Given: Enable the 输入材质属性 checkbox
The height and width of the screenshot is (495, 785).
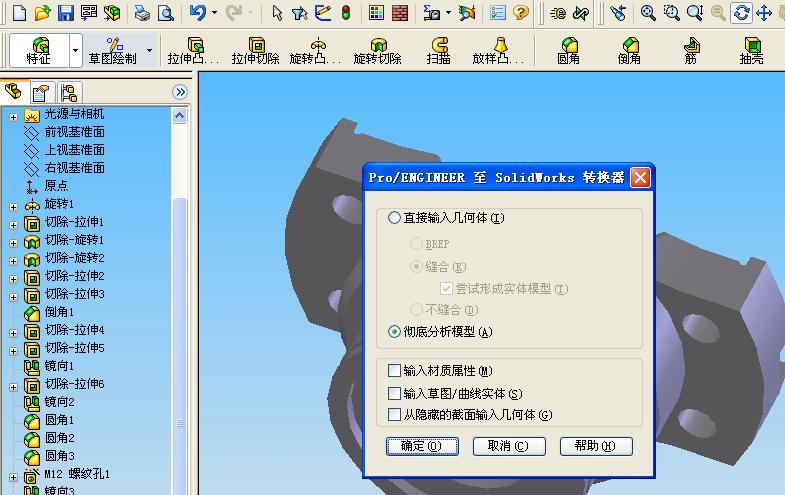Looking at the screenshot, I should click(395, 370).
